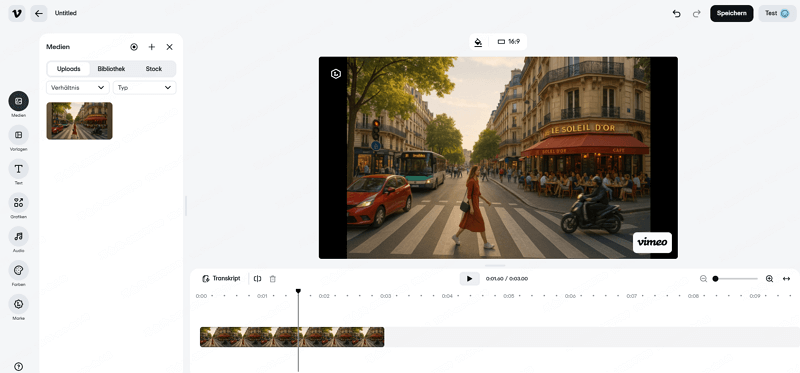Play the video preview
Image resolution: width=800 pixels, height=373 pixels.
coord(469,279)
